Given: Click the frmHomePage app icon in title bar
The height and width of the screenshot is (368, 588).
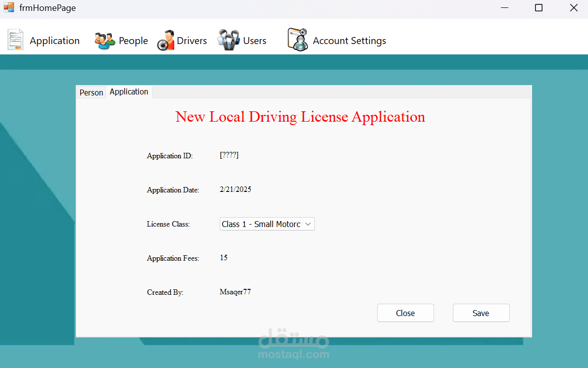Looking at the screenshot, I should [9, 8].
